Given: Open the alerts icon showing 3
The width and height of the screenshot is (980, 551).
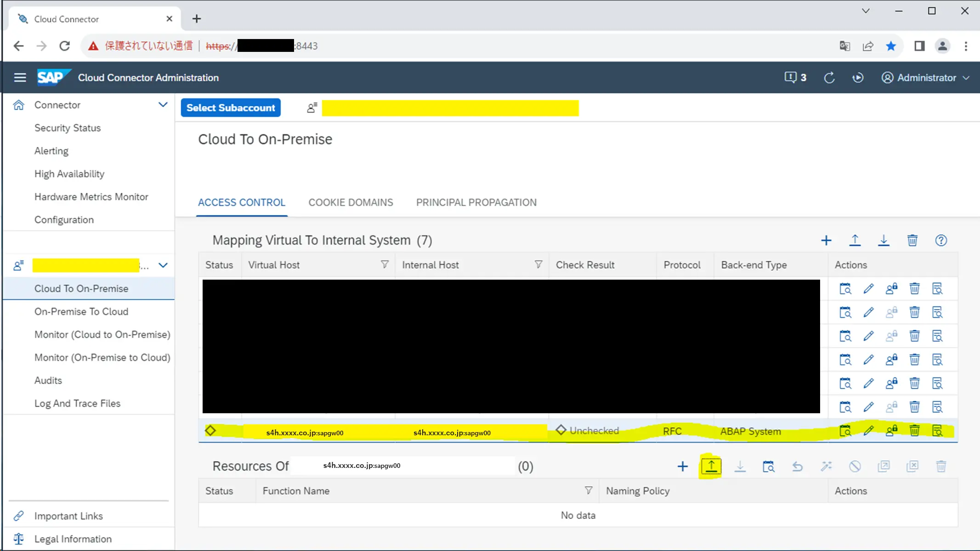Looking at the screenshot, I should [x=795, y=78].
